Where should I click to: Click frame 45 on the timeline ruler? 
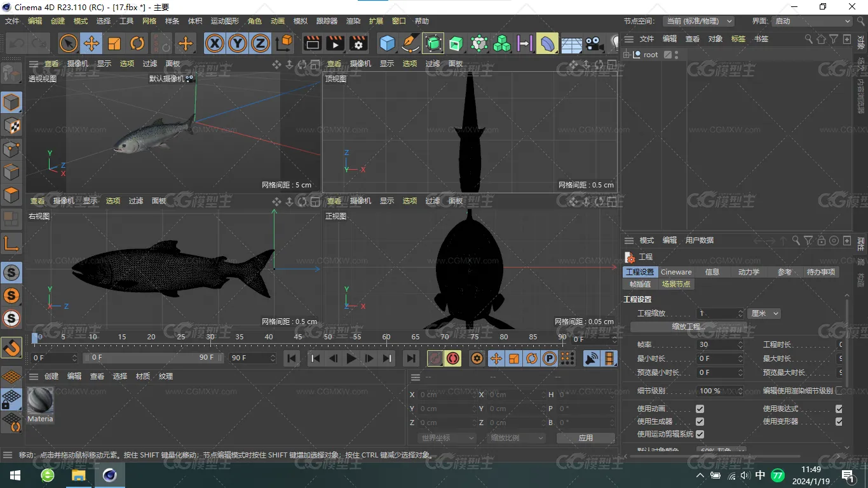(x=298, y=337)
